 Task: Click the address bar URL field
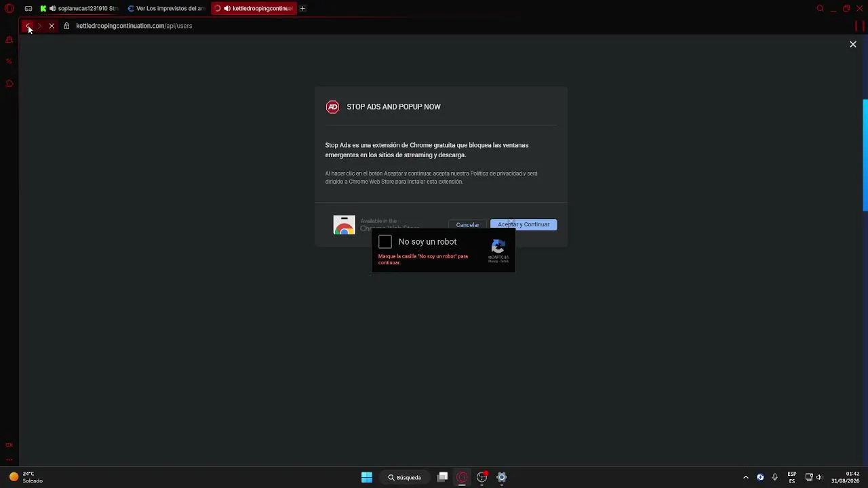pos(134,26)
